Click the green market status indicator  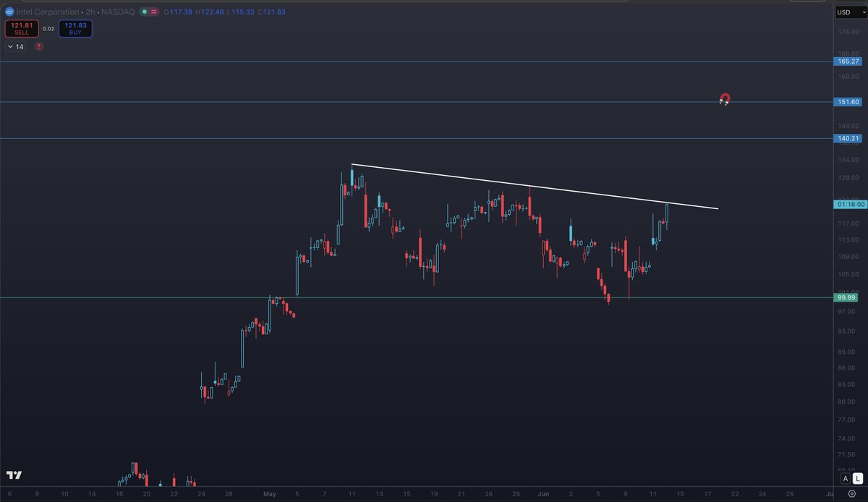pyautogui.click(x=145, y=12)
